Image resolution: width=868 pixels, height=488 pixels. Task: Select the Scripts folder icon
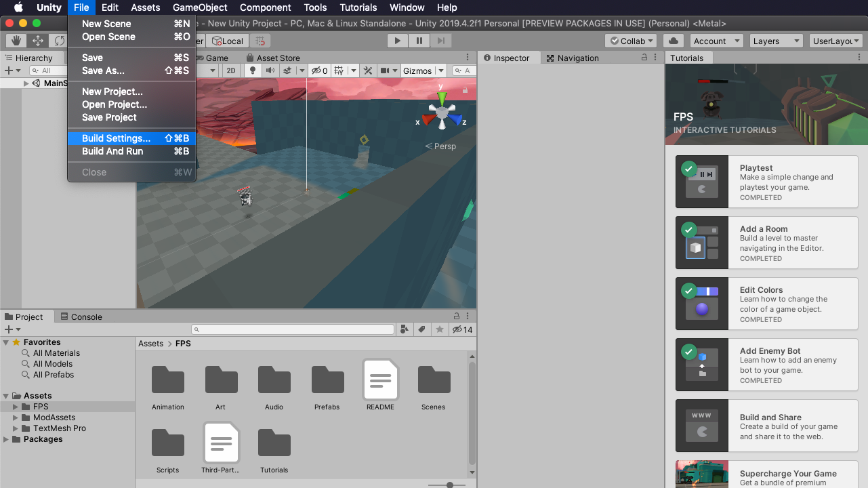(x=168, y=443)
